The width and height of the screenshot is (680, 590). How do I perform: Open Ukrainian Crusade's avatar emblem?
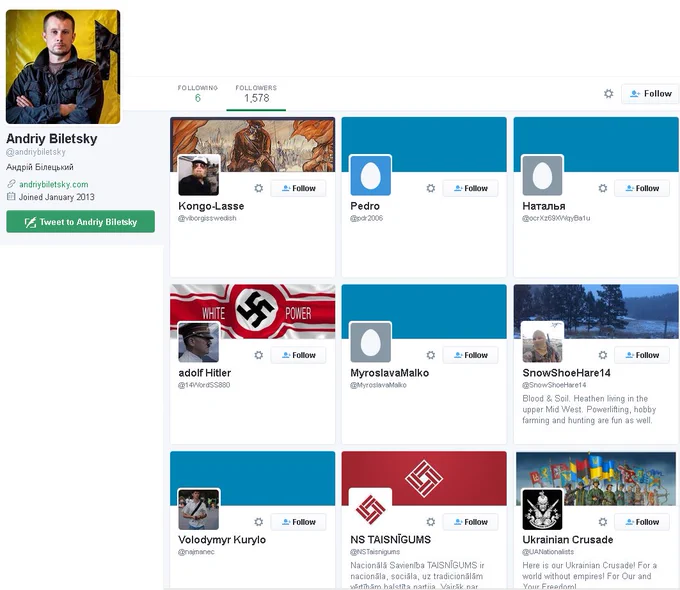pos(543,509)
